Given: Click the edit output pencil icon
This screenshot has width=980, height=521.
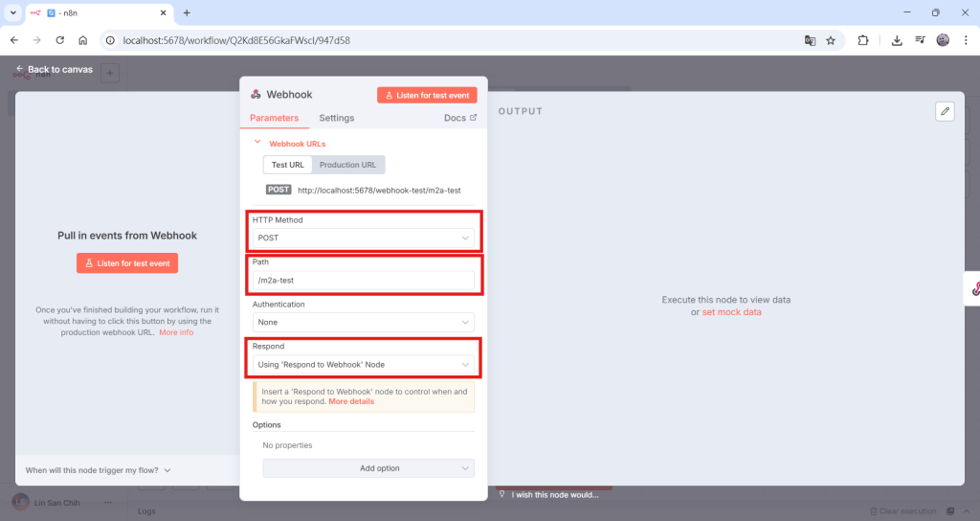Looking at the screenshot, I should coord(945,111).
